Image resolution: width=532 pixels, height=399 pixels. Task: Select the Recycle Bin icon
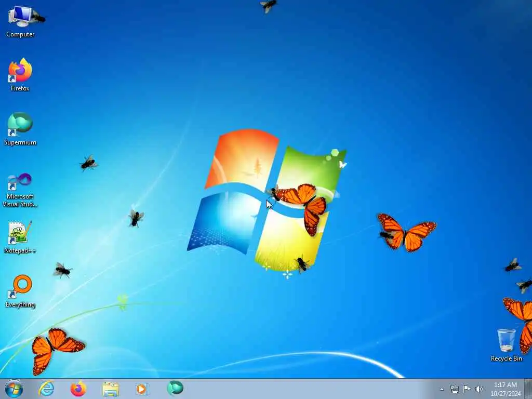506,345
